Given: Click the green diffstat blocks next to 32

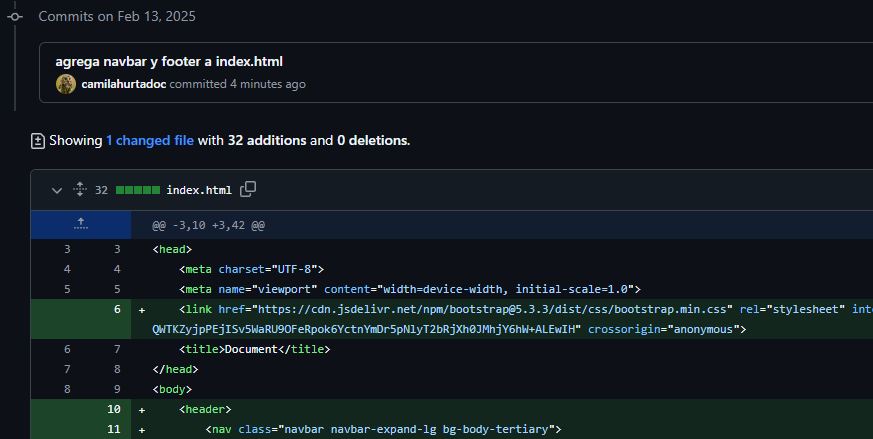Looking at the screenshot, I should click(x=138, y=190).
